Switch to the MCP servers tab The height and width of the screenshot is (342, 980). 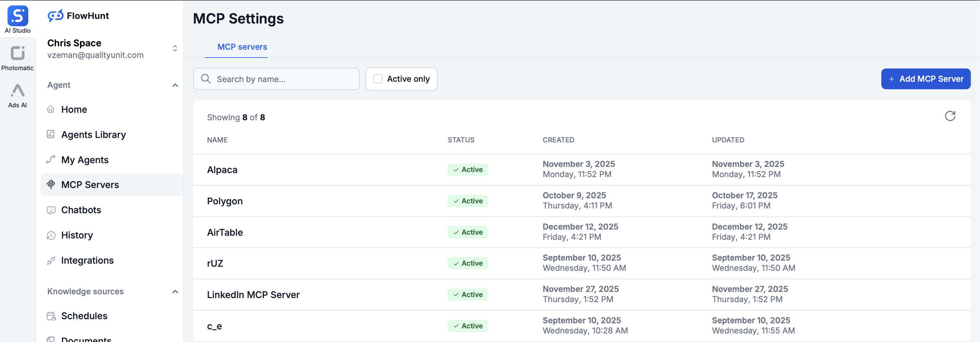(242, 47)
